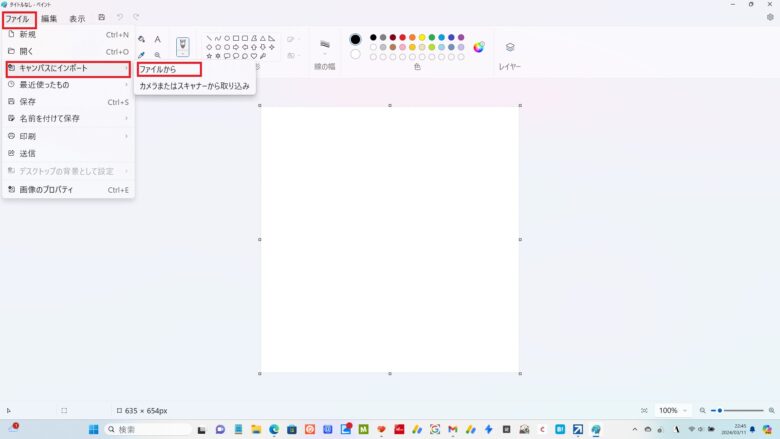Expand the 最近使ったもの submenu
The image size is (780, 439).
point(67,85)
